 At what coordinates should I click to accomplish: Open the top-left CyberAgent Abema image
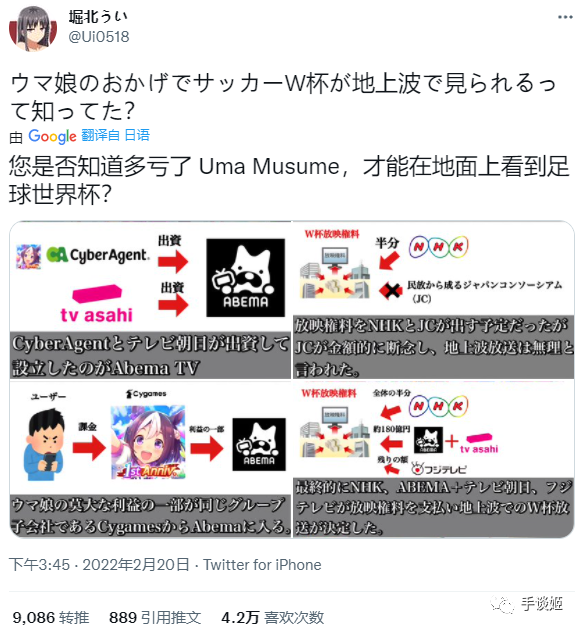pos(150,300)
